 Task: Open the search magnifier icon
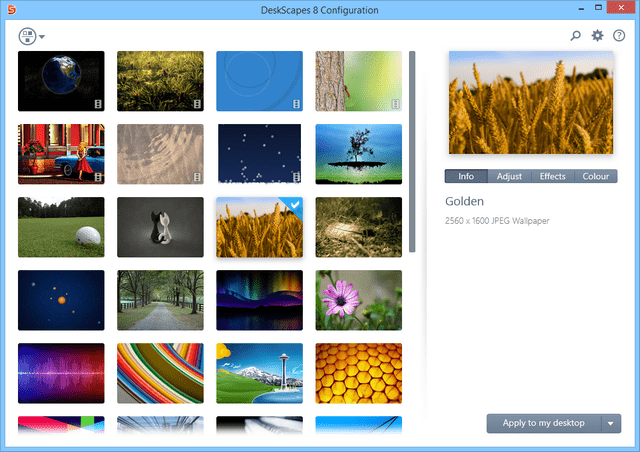point(576,36)
